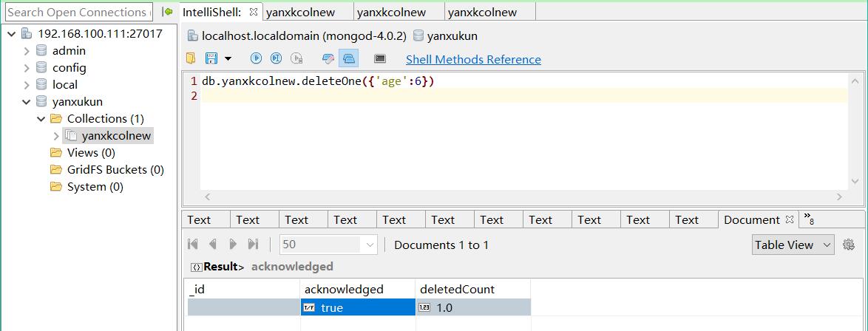Click the yanxukun database icon in the tree
The height and width of the screenshot is (331, 868).
point(41,101)
